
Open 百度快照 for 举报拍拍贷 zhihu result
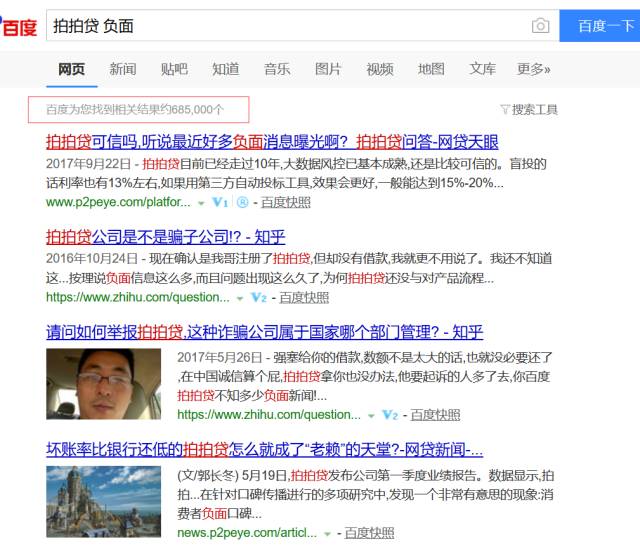(x=436, y=415)
